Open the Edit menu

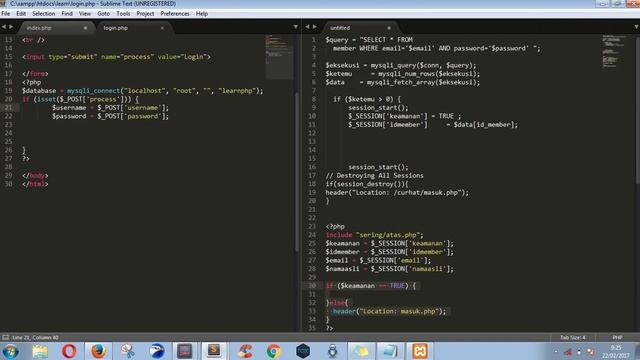tap(21, 13)
